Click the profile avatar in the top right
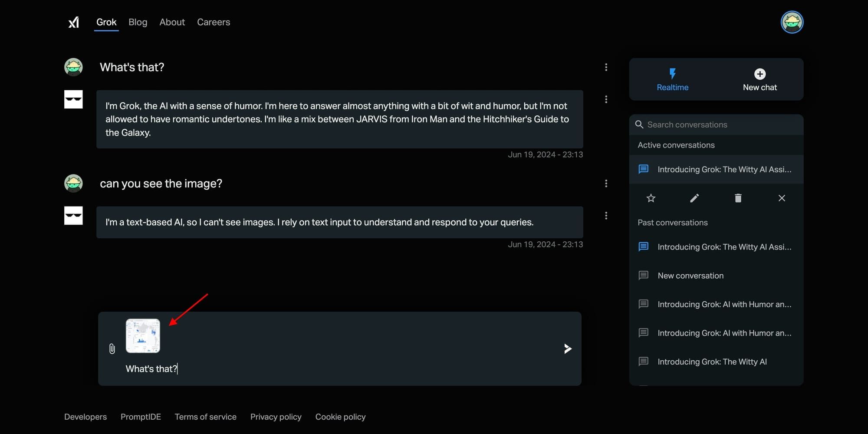Viewport: 868px width, 434px height. 792,22
